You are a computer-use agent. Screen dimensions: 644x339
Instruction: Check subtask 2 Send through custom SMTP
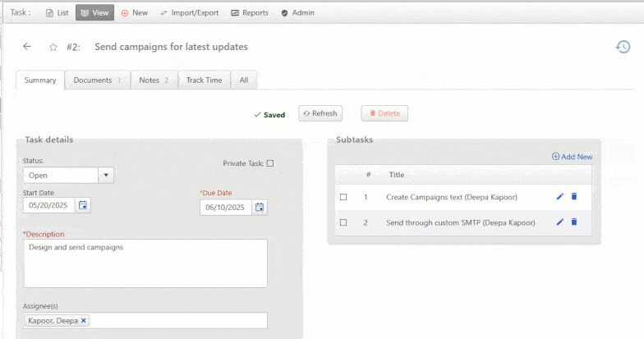pos(343,222)
